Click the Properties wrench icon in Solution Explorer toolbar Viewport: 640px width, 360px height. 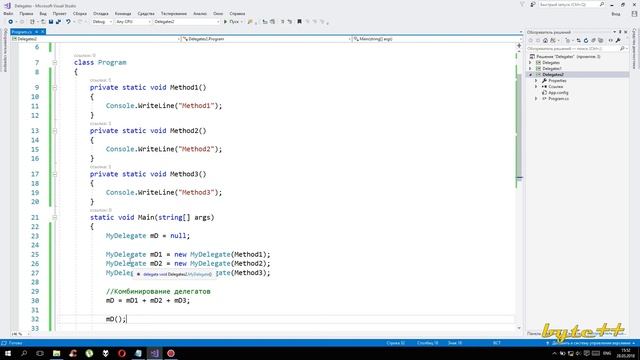pos(618,40)
